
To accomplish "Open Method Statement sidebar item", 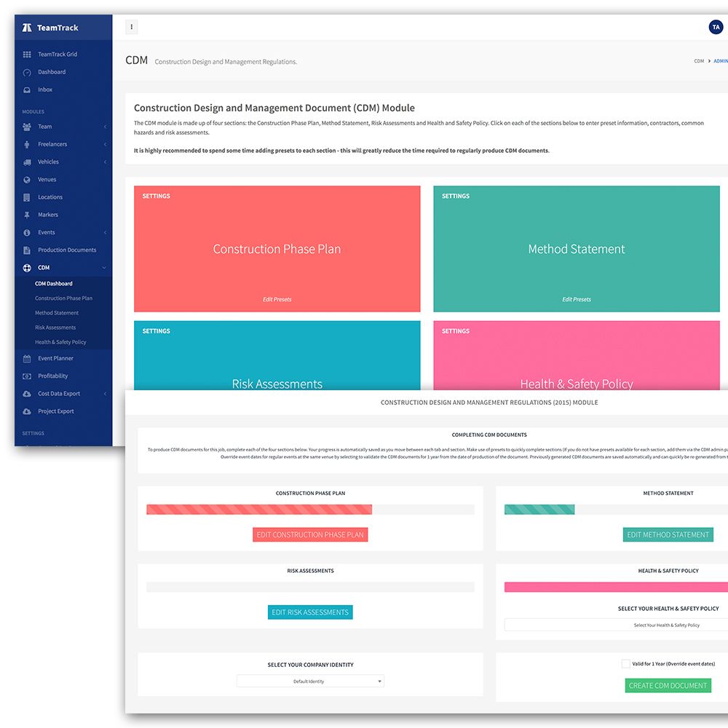I will (57, 313).
